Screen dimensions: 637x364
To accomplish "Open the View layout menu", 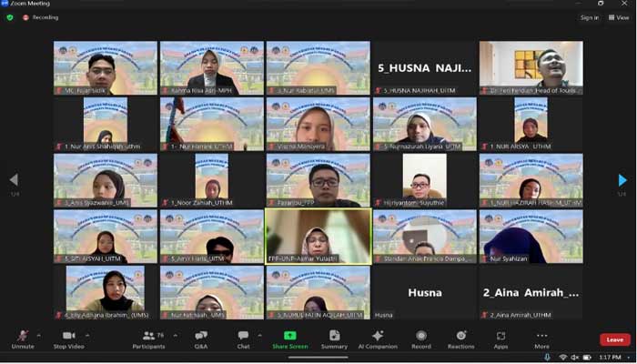I will coord(619,17).
